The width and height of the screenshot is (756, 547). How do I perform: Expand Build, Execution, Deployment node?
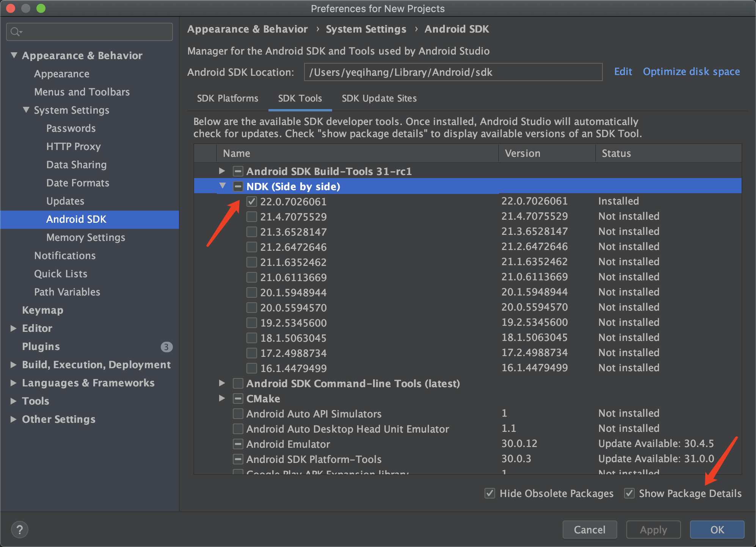(14, 365)
